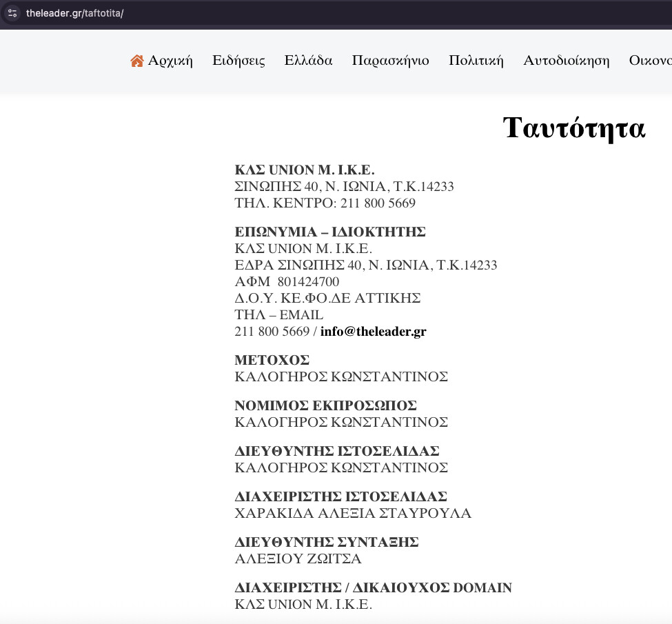Viewport: 672px width, 624px height.
Task: Click the bold ΚΛΣ UNION Μ. Ι.Κ.Ε. title
Action: (305, 170)
